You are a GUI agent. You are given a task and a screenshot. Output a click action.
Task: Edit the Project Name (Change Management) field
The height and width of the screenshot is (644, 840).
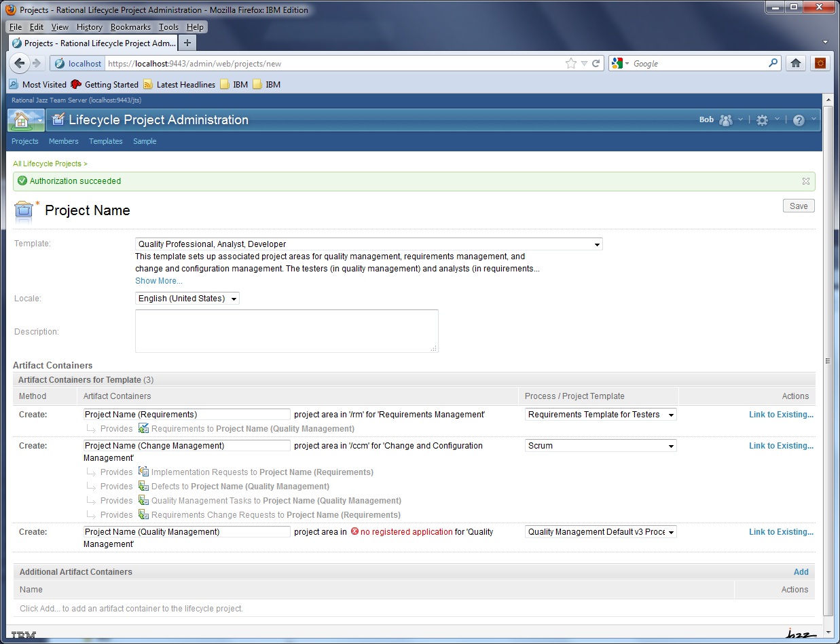click(x=187, y=446)
